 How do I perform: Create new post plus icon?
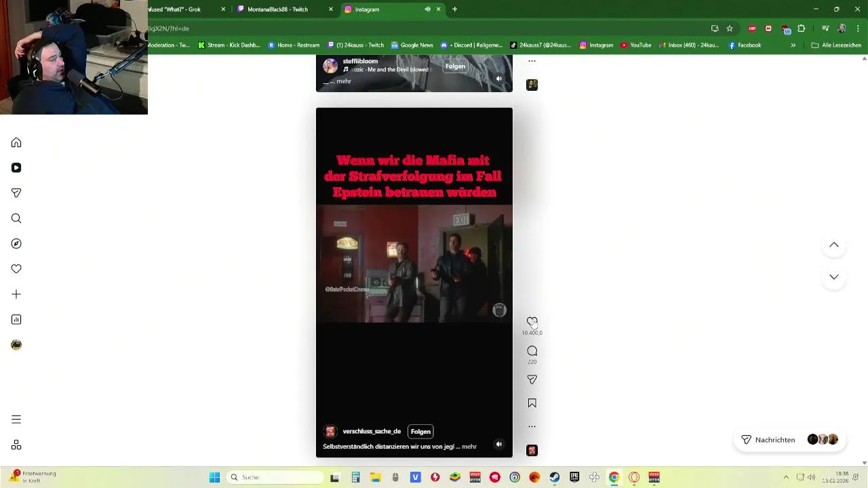pos(16,294)
